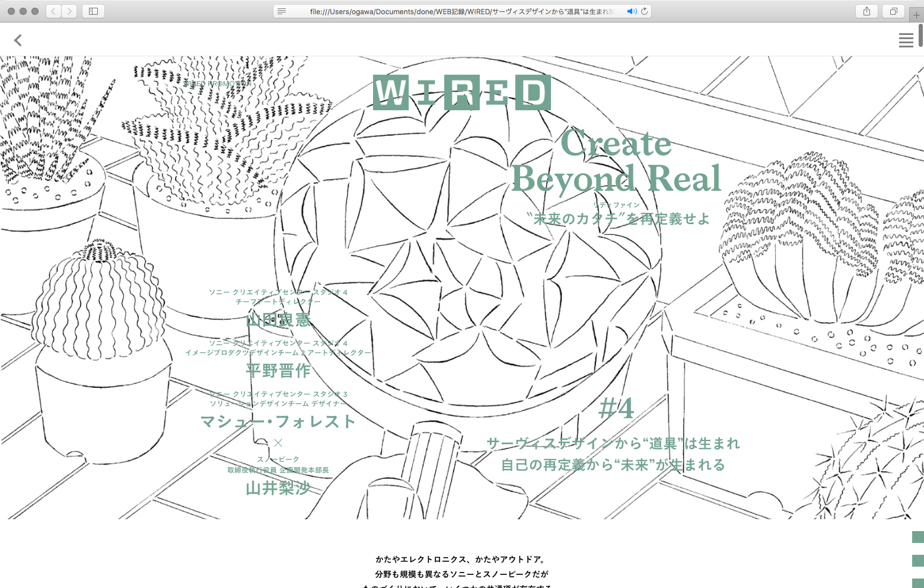Reload the page with refresh icon
Screen dimensions: 924x588
644,11
